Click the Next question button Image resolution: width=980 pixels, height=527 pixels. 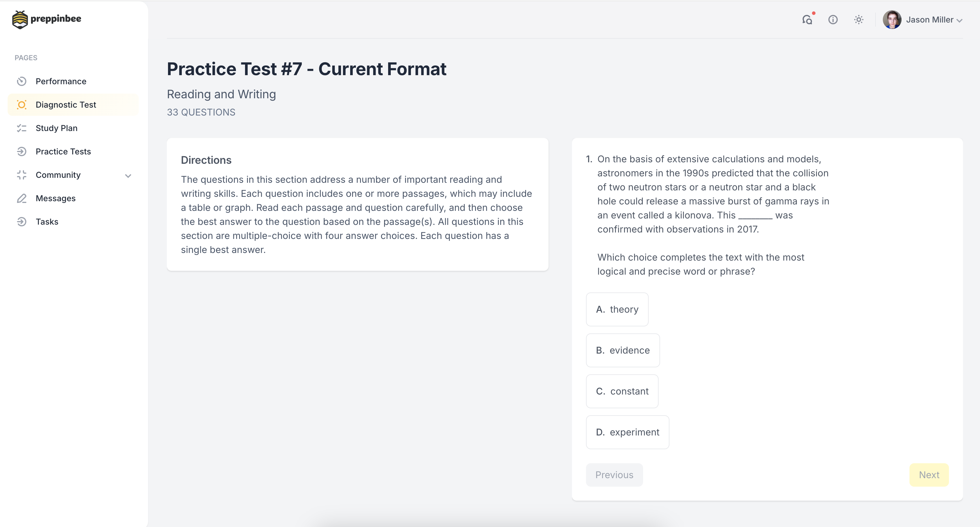(x=929, y=475)
